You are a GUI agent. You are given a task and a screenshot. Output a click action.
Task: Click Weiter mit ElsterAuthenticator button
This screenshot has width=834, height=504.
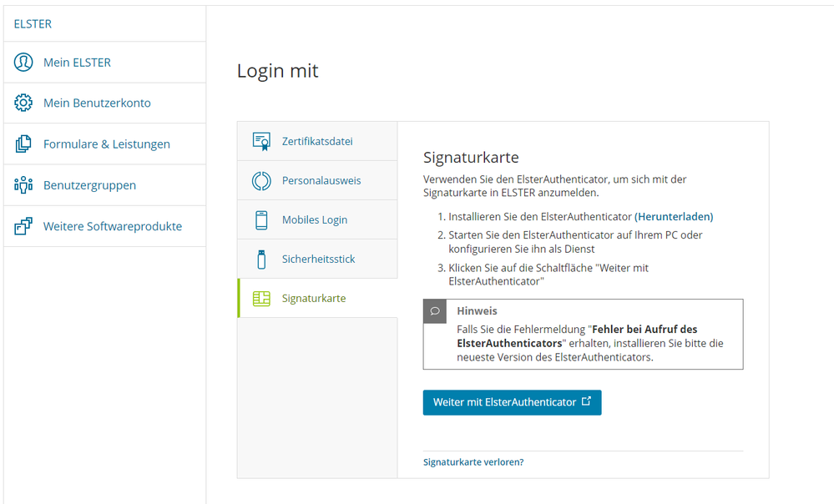tap(513, 402)
